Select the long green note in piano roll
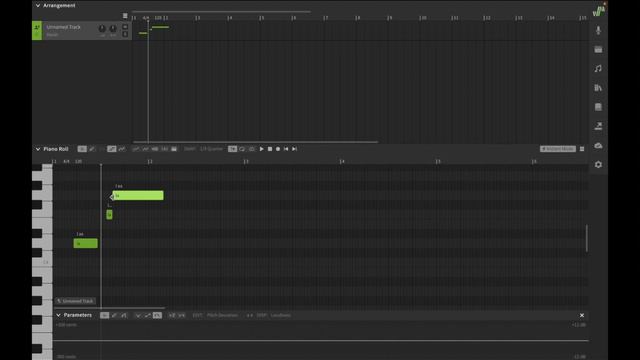The width and height of the screenshot is (640, 360). 138,196
